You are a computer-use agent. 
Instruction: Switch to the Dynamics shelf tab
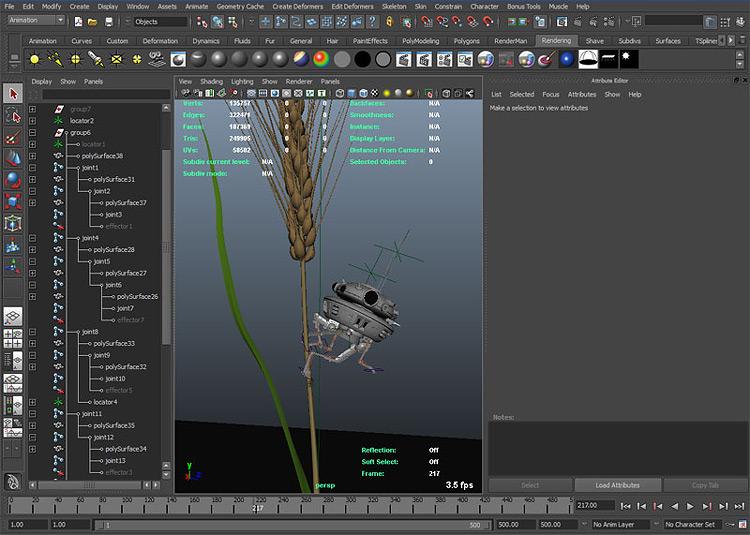click(206, 41)
